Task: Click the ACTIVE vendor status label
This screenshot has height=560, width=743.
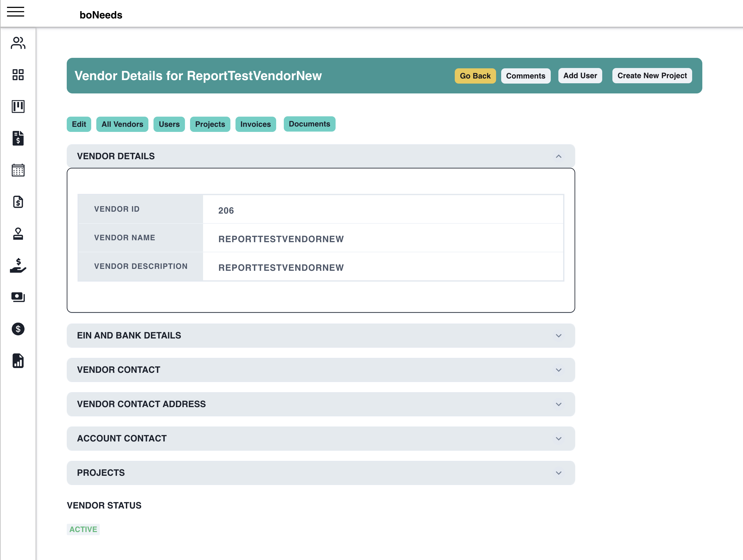Action: [83, 529]
